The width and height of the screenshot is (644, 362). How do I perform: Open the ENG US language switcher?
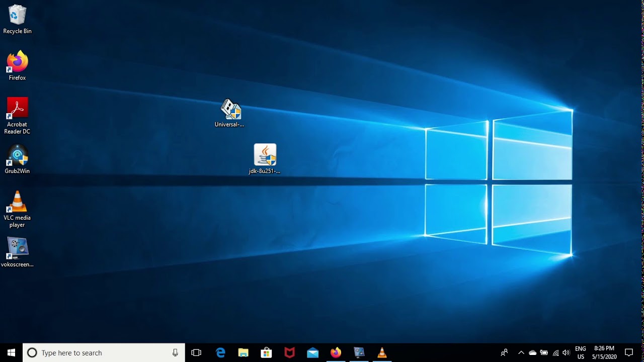(x=582, y=352)
